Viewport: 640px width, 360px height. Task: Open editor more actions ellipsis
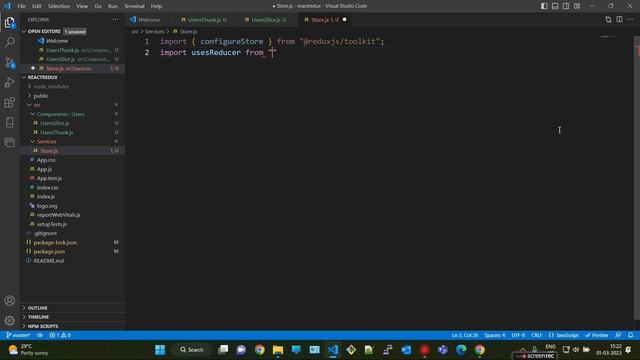click(630, 20)
